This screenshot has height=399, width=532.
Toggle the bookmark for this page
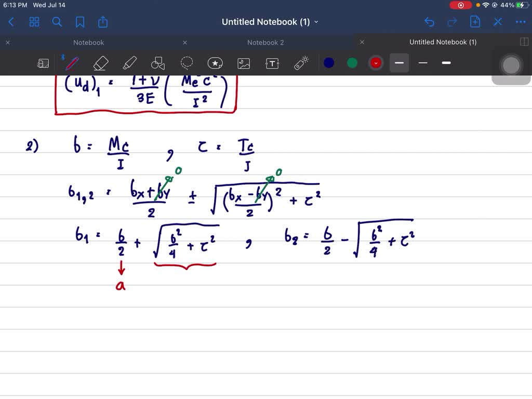[81, 22]
